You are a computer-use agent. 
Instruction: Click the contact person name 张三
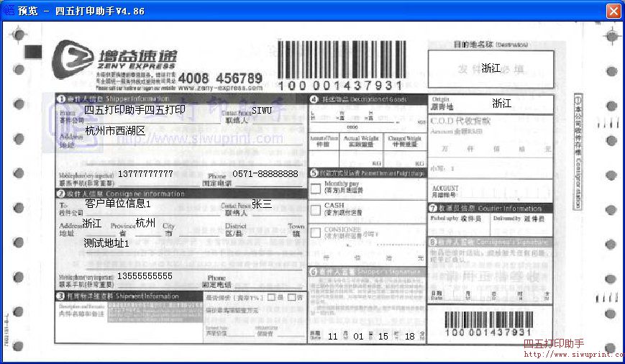[262, 204]
